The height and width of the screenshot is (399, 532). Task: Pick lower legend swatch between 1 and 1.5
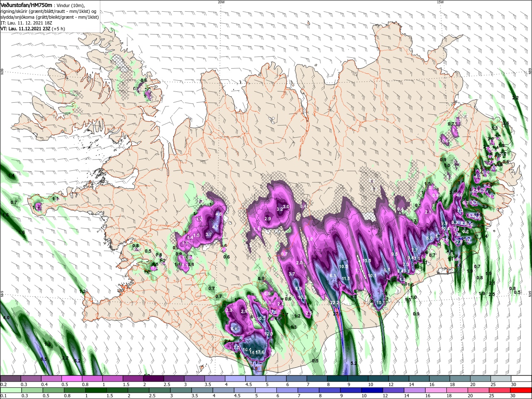(96, 390)
